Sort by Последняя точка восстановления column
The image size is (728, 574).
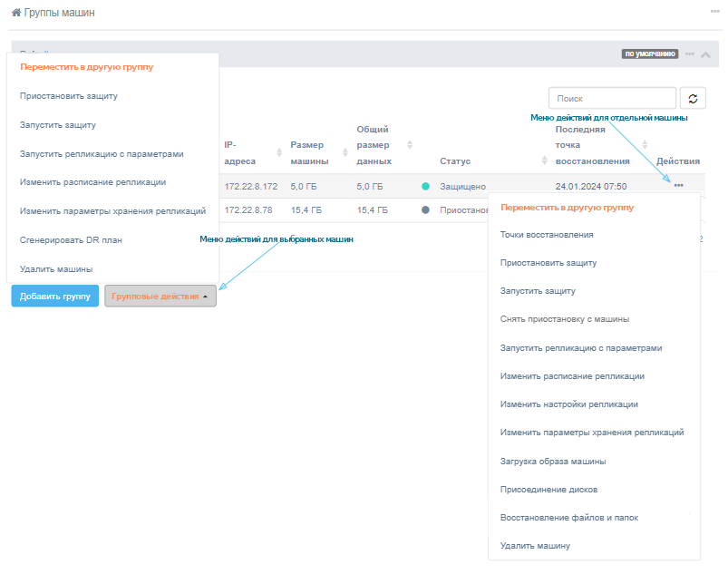[645, 144]
